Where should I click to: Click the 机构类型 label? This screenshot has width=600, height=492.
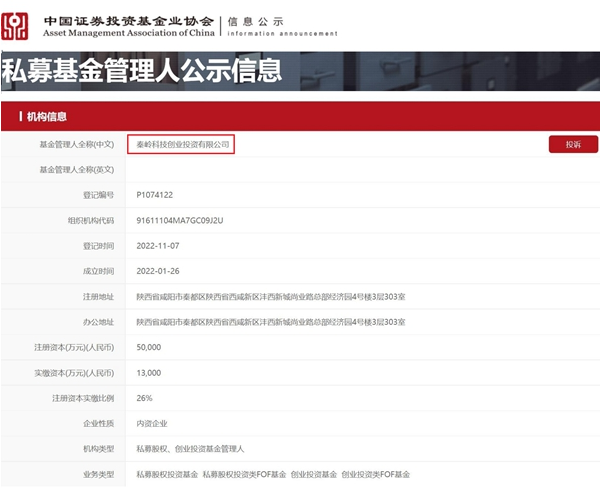pyautogui.click(x=99, y=449)
